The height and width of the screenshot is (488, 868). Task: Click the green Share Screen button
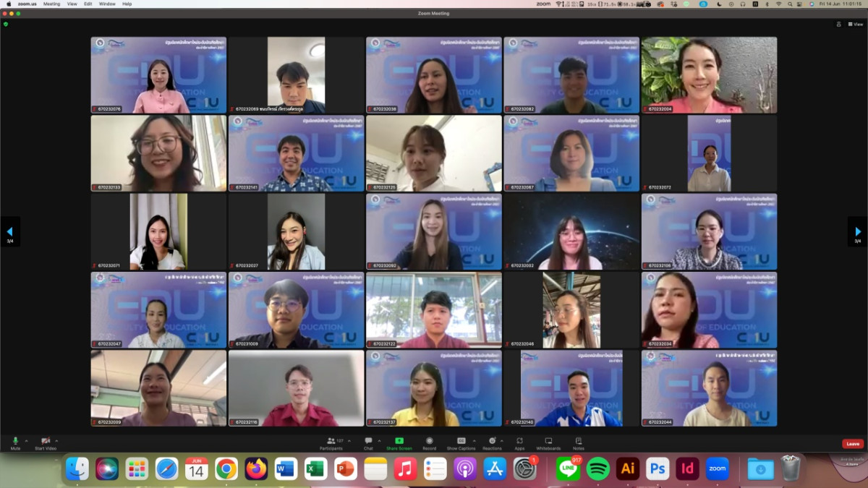399,442
